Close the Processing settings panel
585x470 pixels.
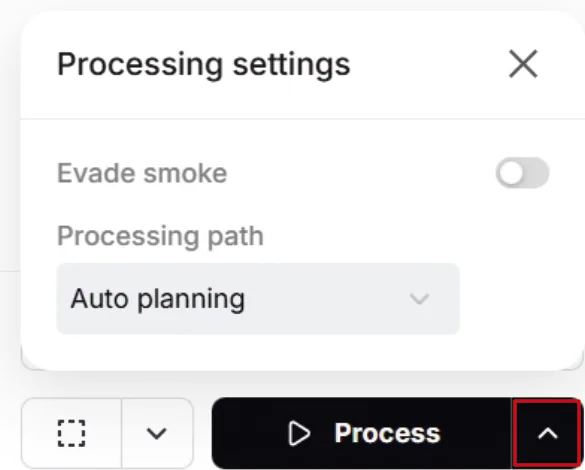tap(523, 64)
